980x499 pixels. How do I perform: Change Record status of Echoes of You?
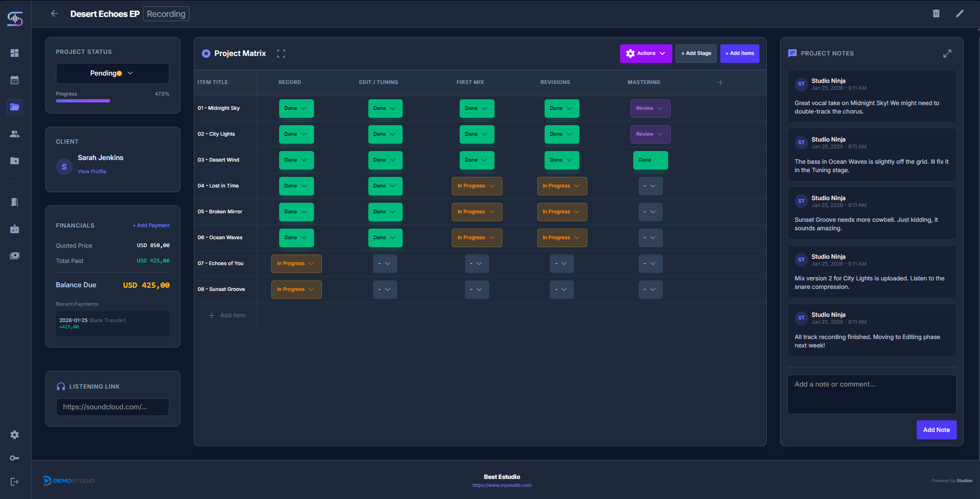point(296,263)
